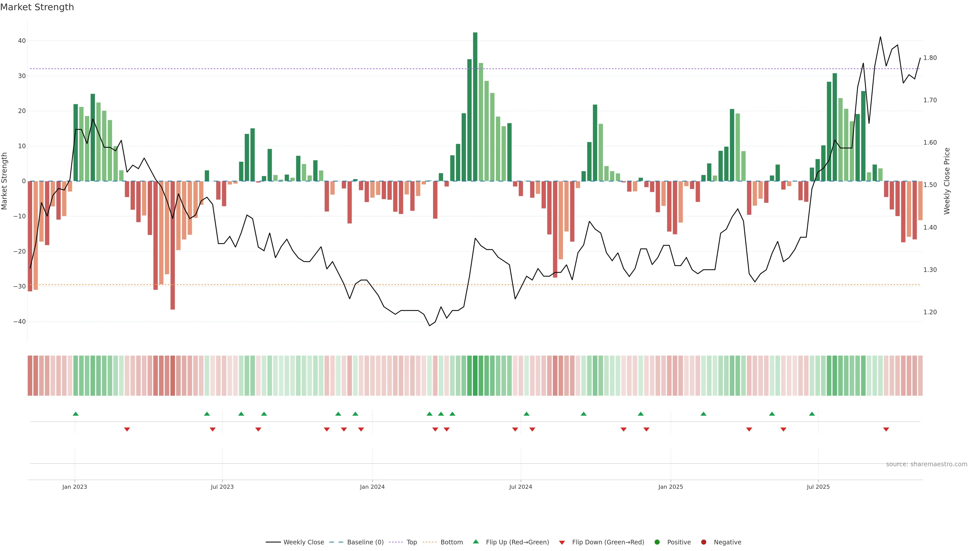Click the Market Strength chart title
Viewport: 980px width, 551px height.
tap(37, 7)
